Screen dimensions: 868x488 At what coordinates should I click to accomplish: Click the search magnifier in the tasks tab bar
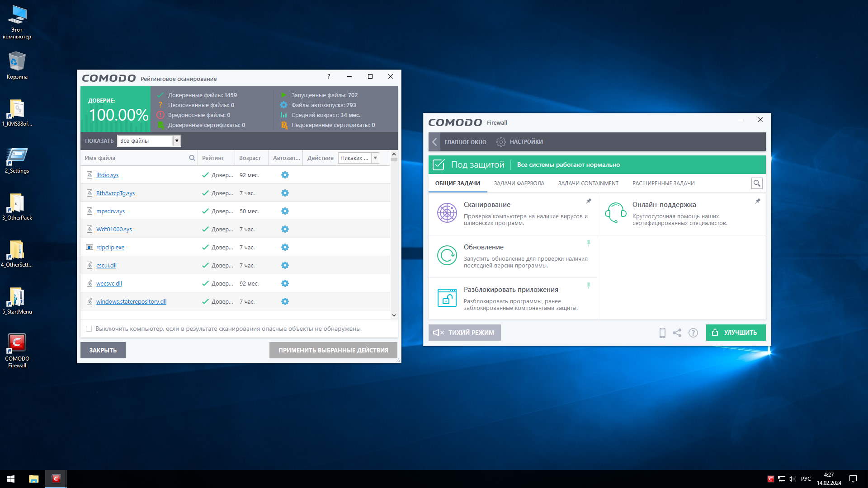point(756,183)
